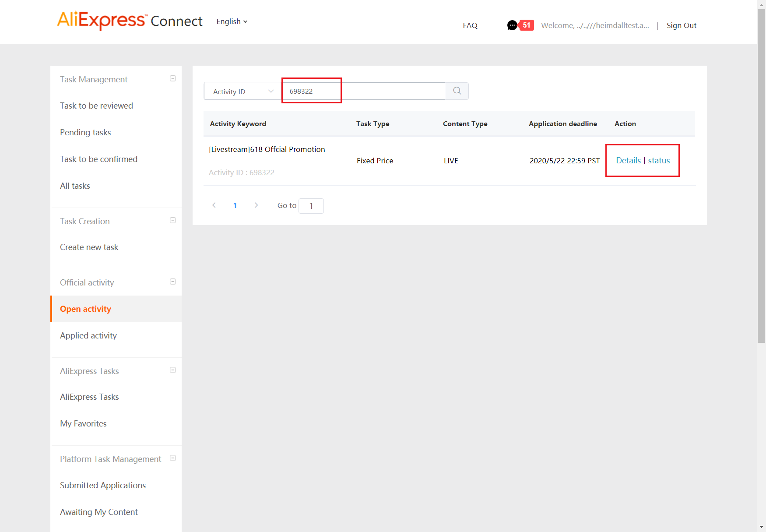The image size is (766, 532).
Task: Click '[Livestream]618 Offcial Promotion' activity title
Action: coord(267,149)
